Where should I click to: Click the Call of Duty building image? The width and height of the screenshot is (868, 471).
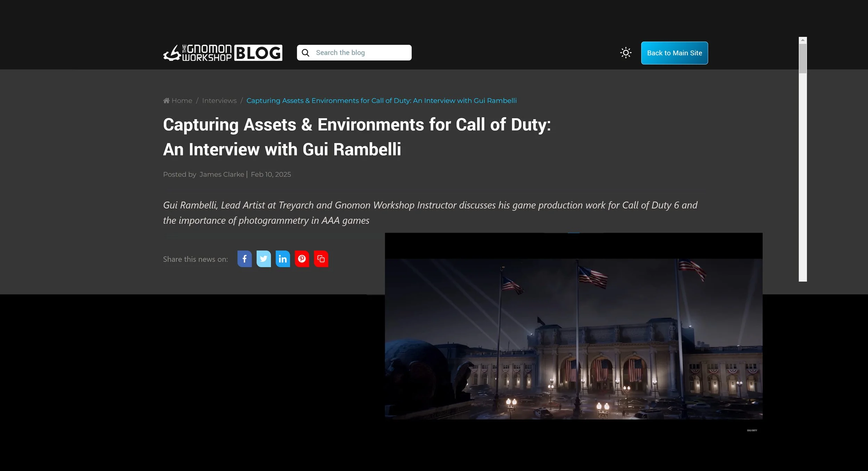[x=574, y=338]
